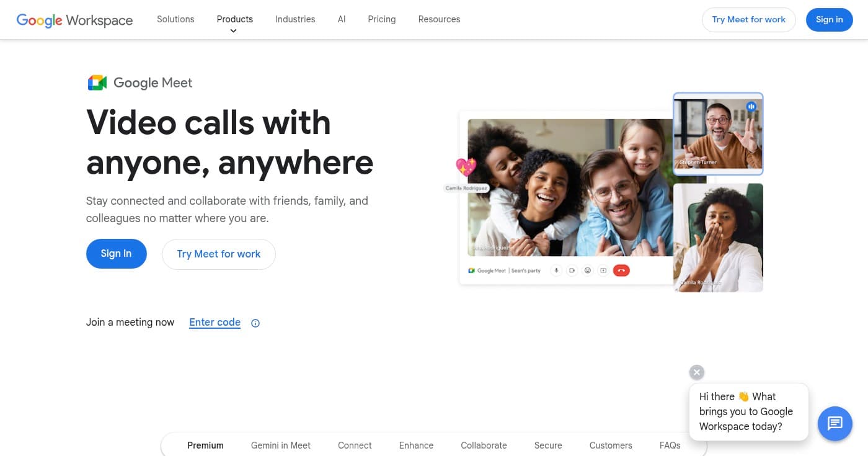Click the Google Workspace logo
The height and width of the screenshot is (456, 868).
[x=74, y=20]
